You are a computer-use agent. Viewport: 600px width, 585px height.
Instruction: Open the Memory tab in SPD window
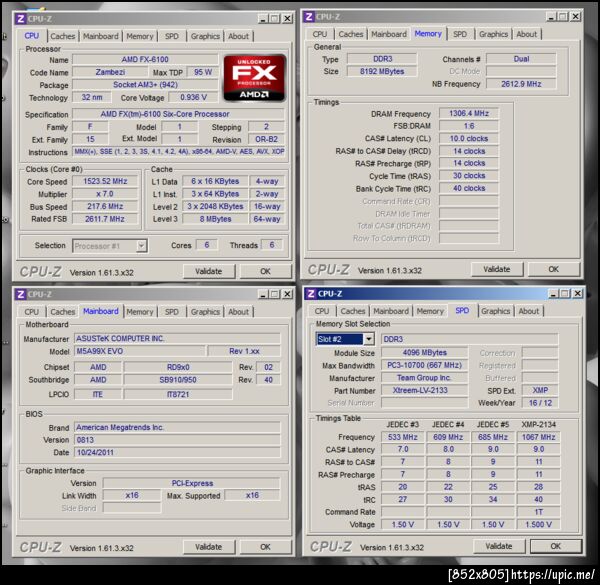click(430, 311)
